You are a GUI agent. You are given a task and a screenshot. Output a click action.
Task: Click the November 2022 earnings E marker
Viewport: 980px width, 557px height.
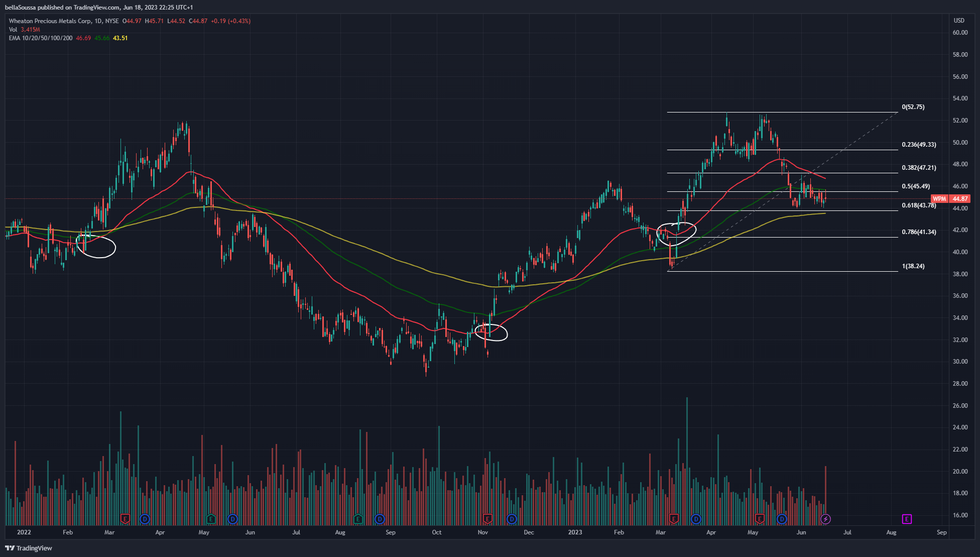tap(487, 519)
